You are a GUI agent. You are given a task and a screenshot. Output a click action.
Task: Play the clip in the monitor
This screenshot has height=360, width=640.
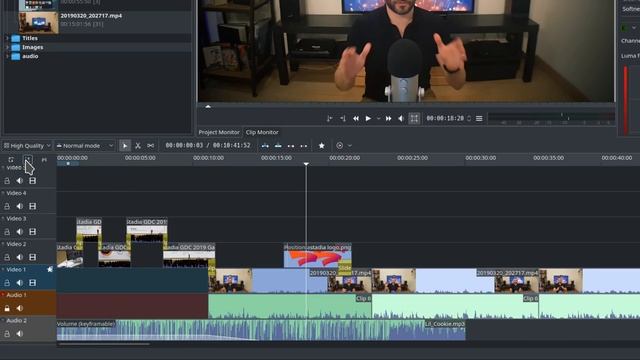click(x=368, y=118)
